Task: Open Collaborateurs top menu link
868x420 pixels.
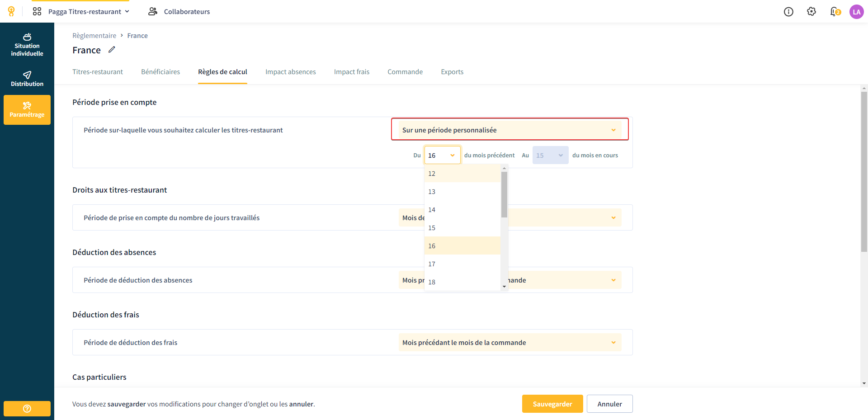Action: click(187, 11)
